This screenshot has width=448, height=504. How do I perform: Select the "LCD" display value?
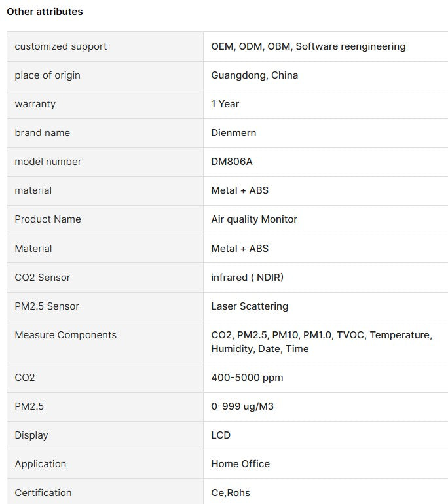pyautogui.click(x=221, y=435)
